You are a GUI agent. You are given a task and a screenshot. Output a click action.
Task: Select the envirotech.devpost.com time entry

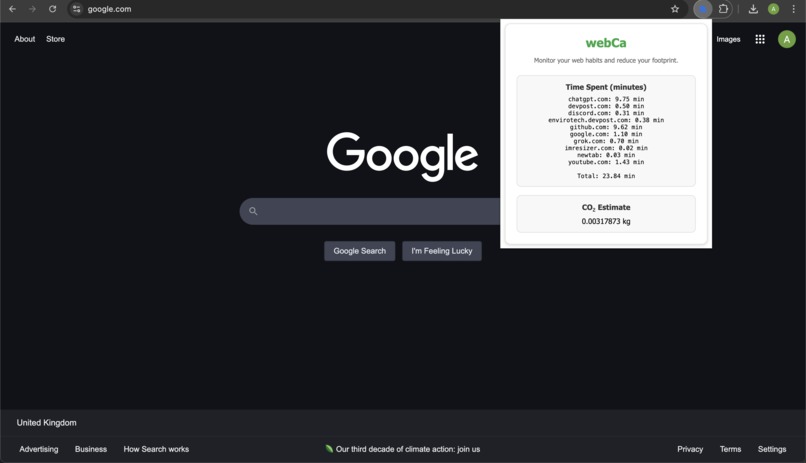coord(606,120)
